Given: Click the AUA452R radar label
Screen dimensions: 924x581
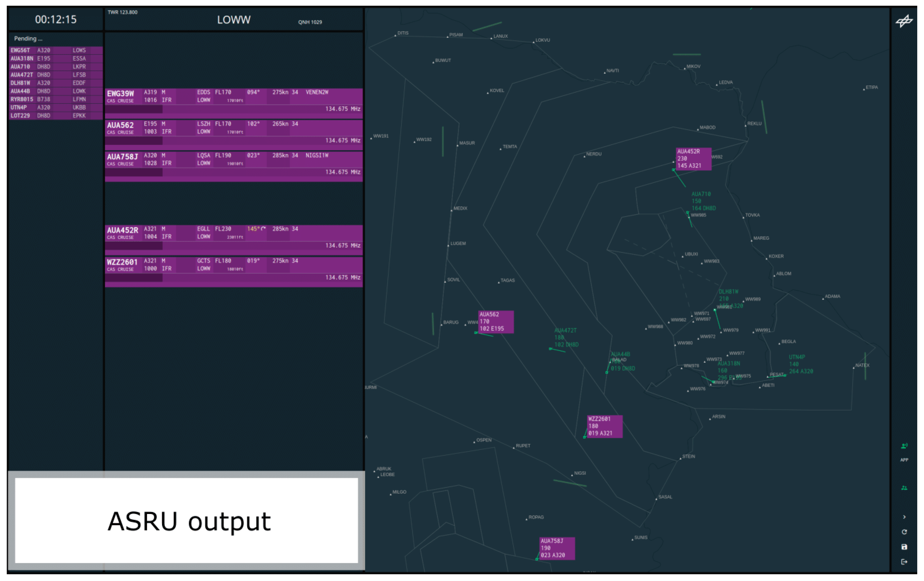Looking at the screenshot, I should 693,159.
